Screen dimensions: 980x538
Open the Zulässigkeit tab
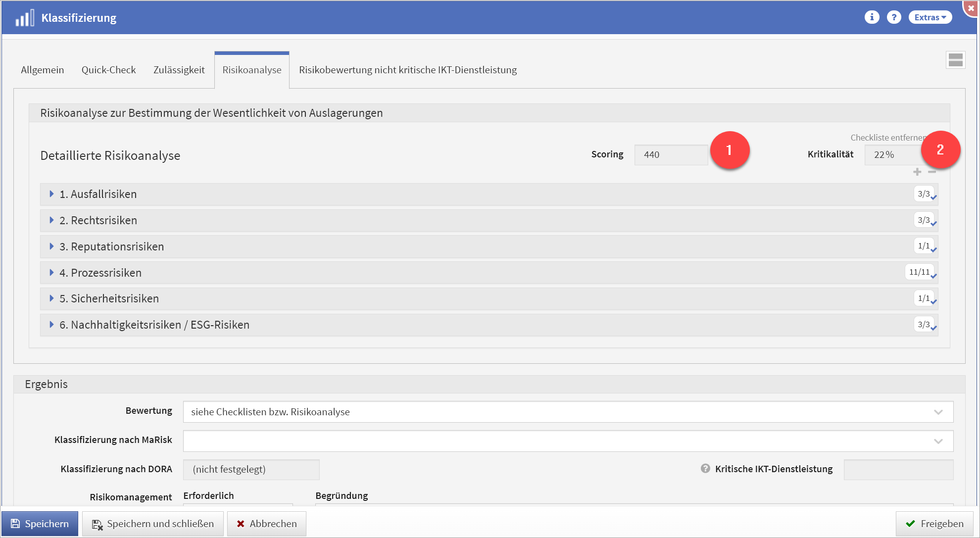pos(179,70)
